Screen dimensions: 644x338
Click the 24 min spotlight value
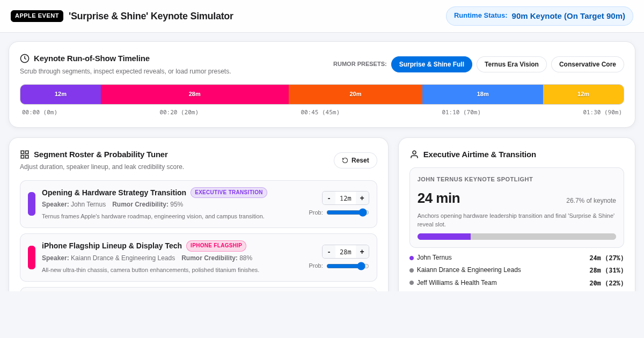pyautogui.click(x=438, y=198)
